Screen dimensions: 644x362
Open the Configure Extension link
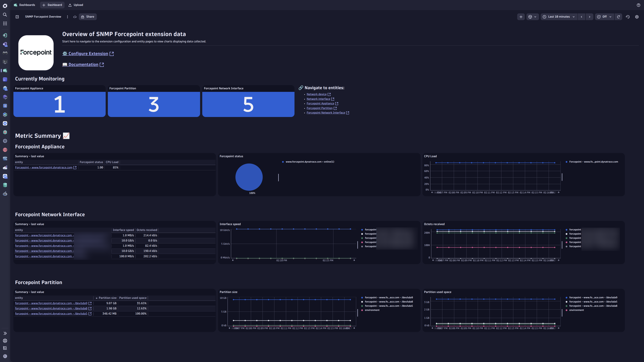(88, 54)
